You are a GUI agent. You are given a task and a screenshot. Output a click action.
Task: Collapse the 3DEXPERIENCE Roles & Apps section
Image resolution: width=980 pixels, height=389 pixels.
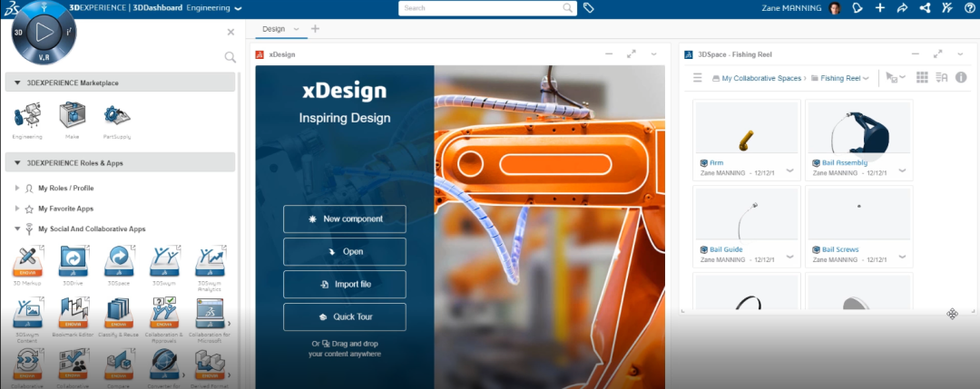point(17,163)
